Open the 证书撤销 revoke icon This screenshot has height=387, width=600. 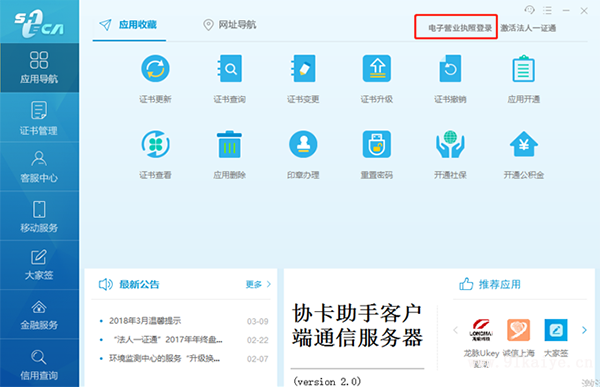pyautogui.click(x=450, y=69)
